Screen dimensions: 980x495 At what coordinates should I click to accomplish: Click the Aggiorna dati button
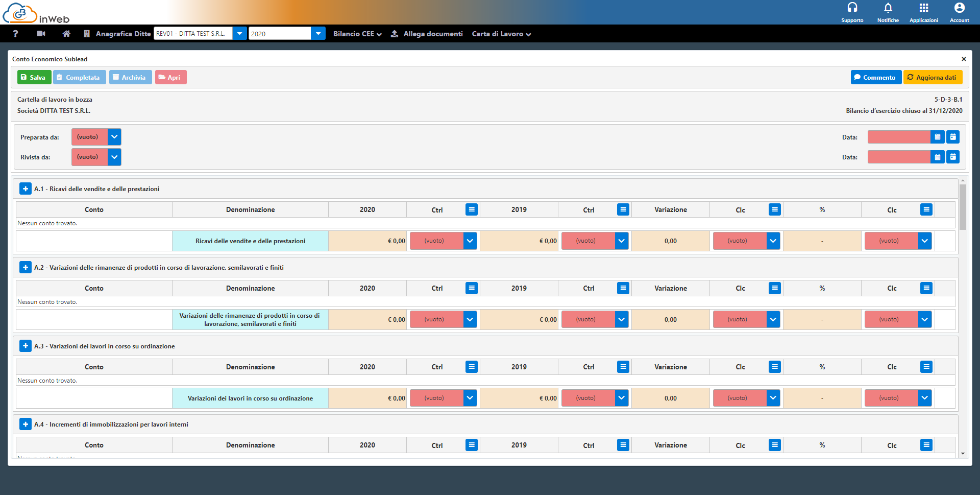coord(933,77)
